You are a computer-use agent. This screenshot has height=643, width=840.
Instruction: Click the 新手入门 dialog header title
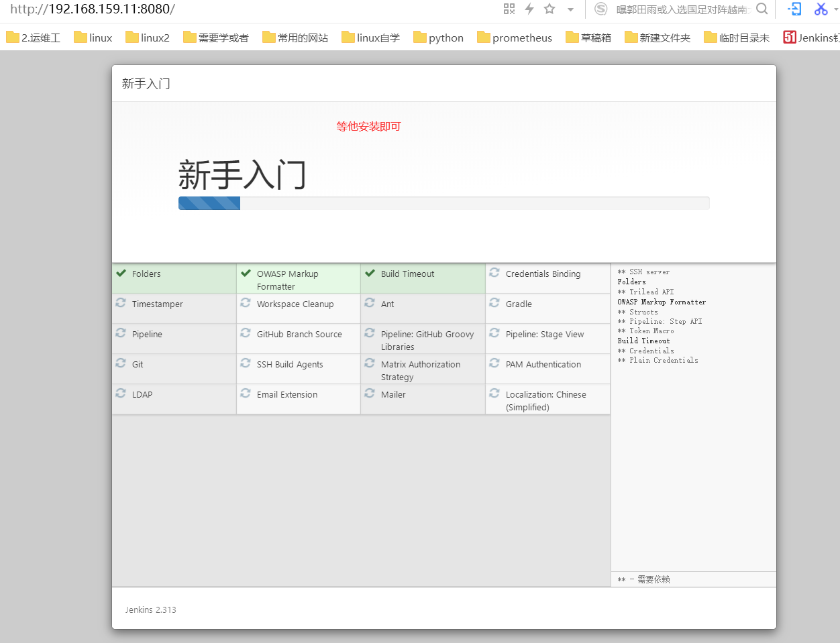146,83
